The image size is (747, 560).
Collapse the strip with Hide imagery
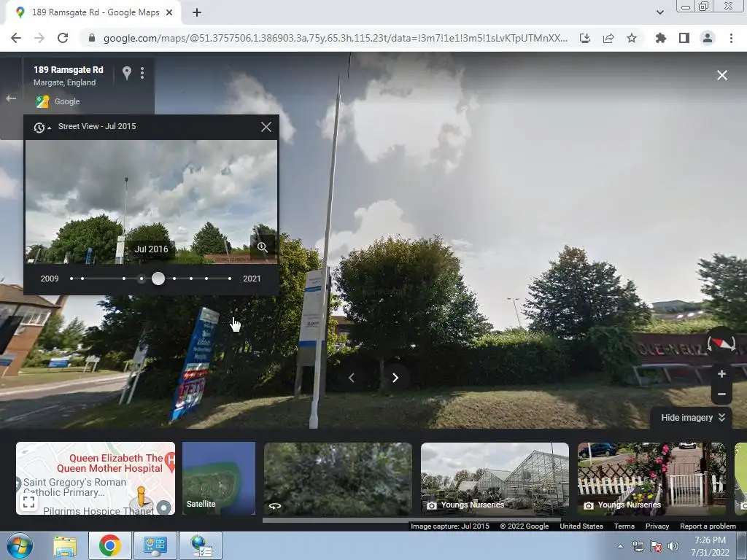(692, 418)
